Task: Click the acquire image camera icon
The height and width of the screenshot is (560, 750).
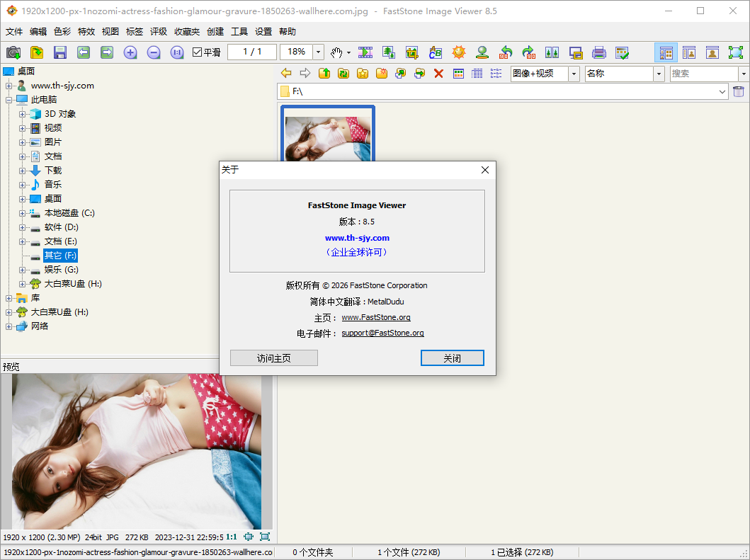Action: pos(13,52)
